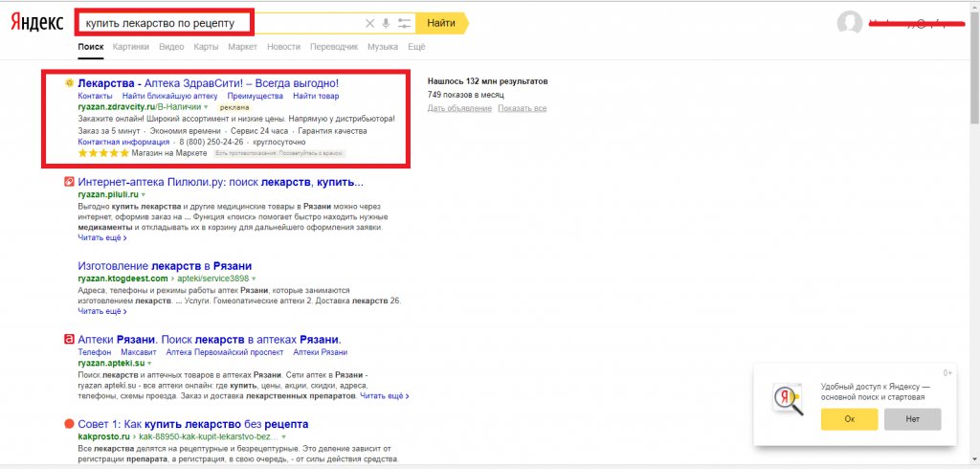Click Дать объявление link
980x469 pixels.
click(x=459, y=108)
